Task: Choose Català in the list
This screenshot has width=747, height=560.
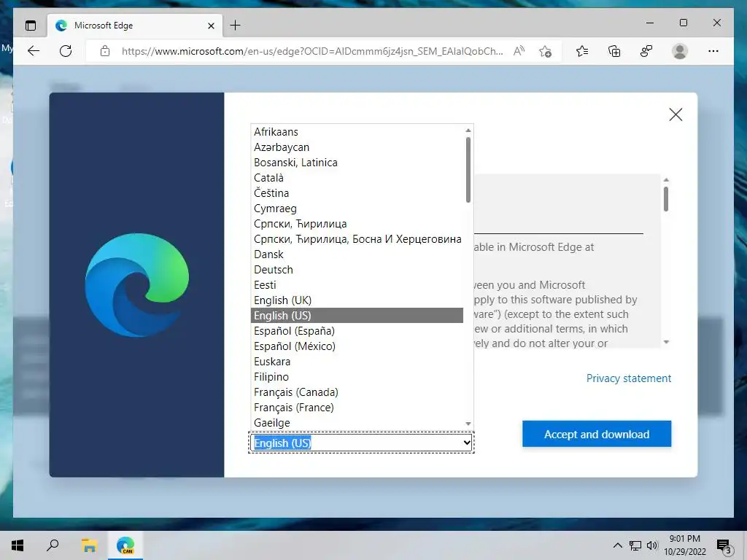Action: [357, 177]
